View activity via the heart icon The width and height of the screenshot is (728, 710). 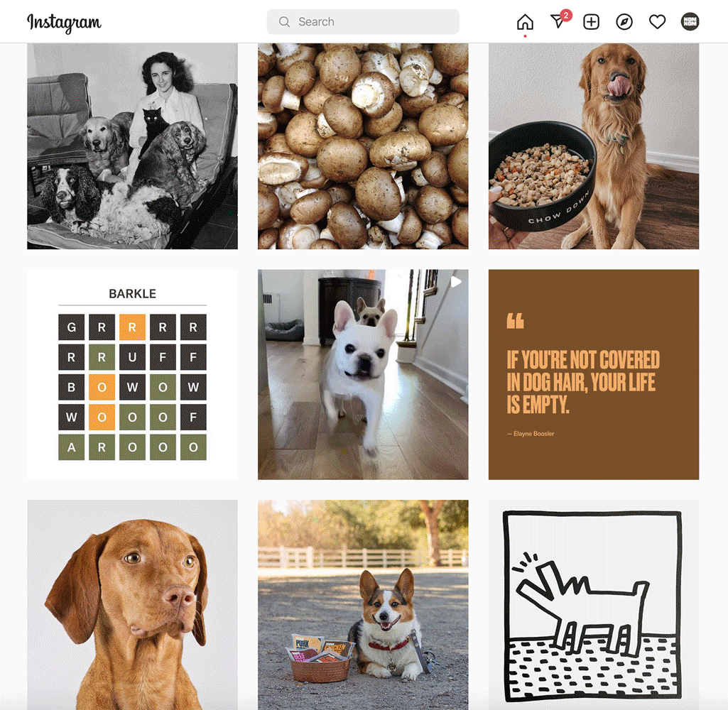[657, 22]
